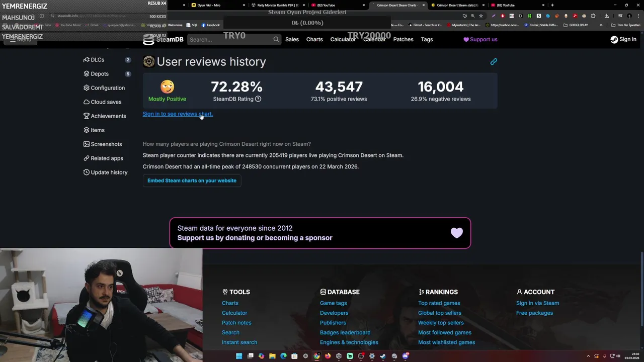Select Depots in the sidebar

pyautogui.click(x=107, y=74)
